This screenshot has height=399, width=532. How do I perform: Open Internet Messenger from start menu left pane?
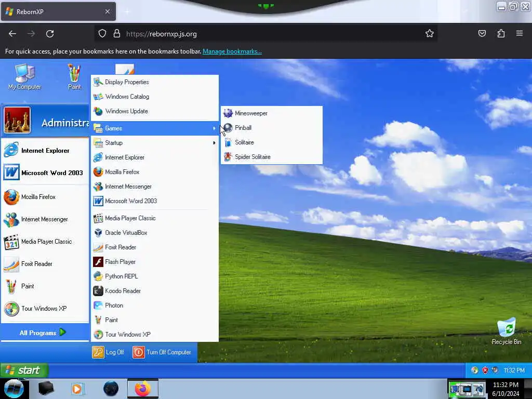point(45,220)
